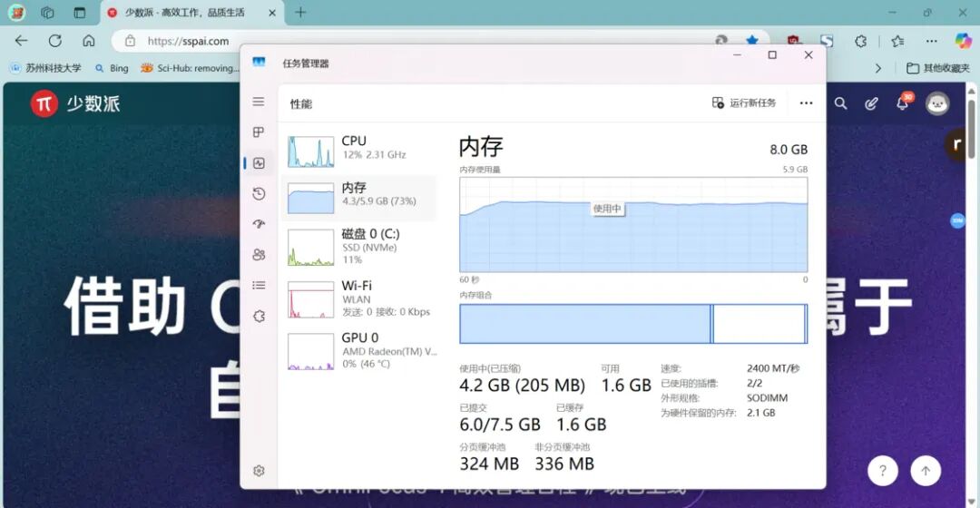Open Sci-Hub bookmark in favorites bar
This screenshot has width=980, height=508.
pos(190,68)
